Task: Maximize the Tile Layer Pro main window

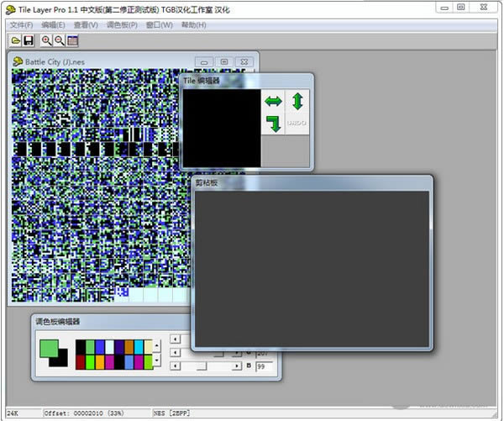Action: tap(461, 8)
